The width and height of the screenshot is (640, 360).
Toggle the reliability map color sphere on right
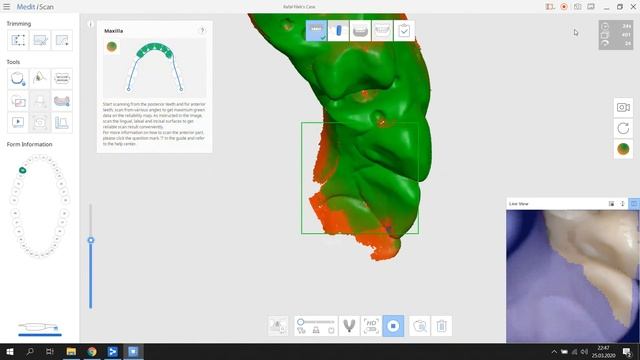(623, 149)
